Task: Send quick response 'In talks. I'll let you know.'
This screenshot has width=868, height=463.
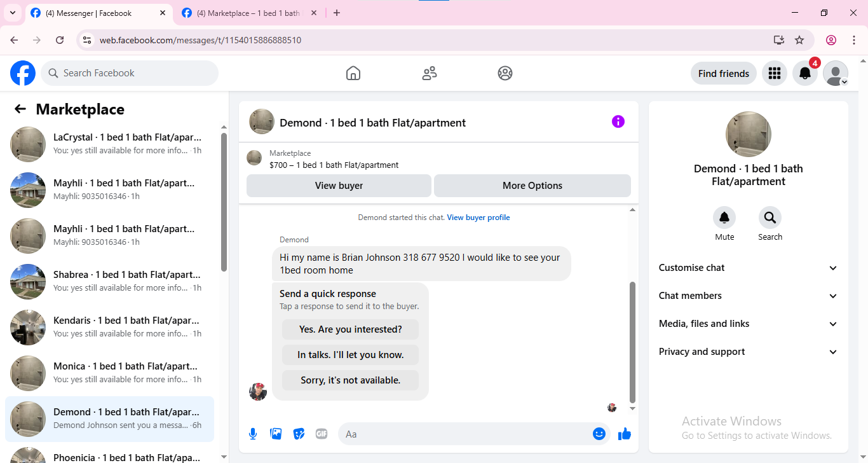Action: (351, 355)
